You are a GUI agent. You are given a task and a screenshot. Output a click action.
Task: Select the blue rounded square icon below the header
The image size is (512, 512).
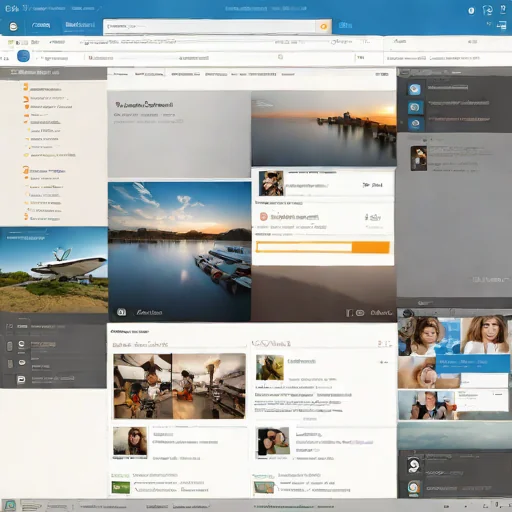23,56
